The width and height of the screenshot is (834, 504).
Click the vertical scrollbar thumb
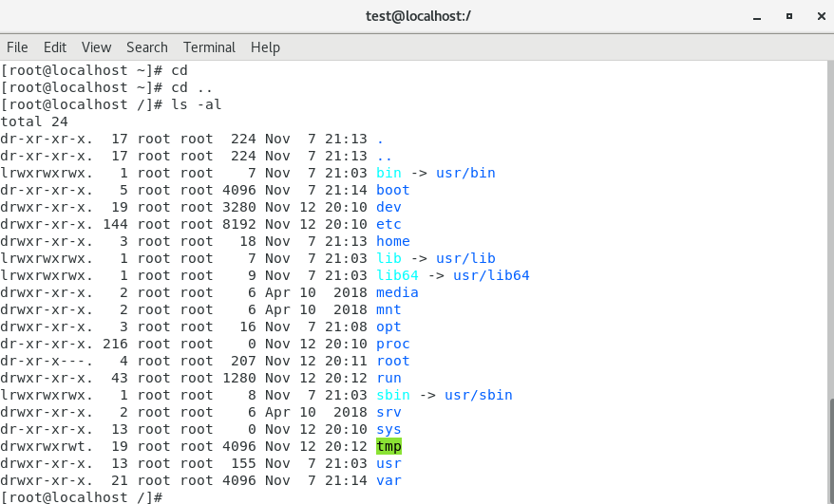[831, 451]
